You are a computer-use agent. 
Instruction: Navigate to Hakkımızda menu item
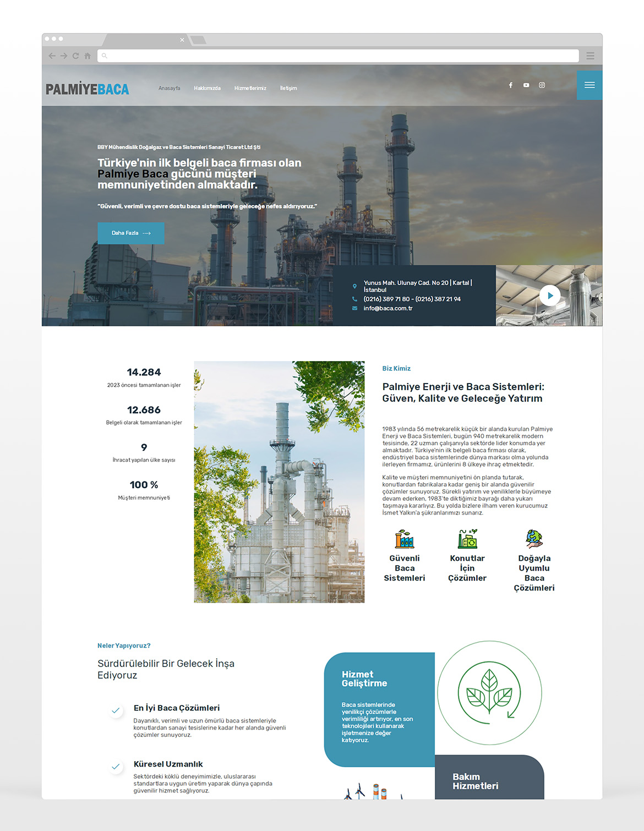click(207, 88)
